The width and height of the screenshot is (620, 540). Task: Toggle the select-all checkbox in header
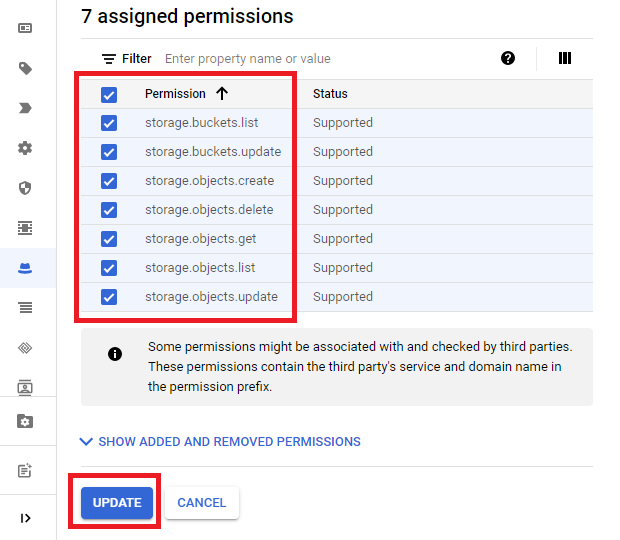109,95
